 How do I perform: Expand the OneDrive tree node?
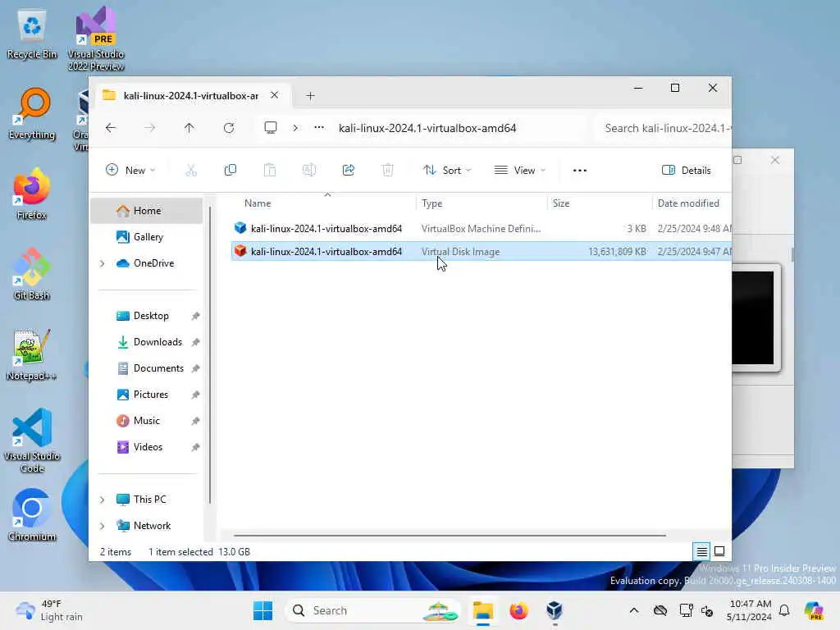click(102, 263)
